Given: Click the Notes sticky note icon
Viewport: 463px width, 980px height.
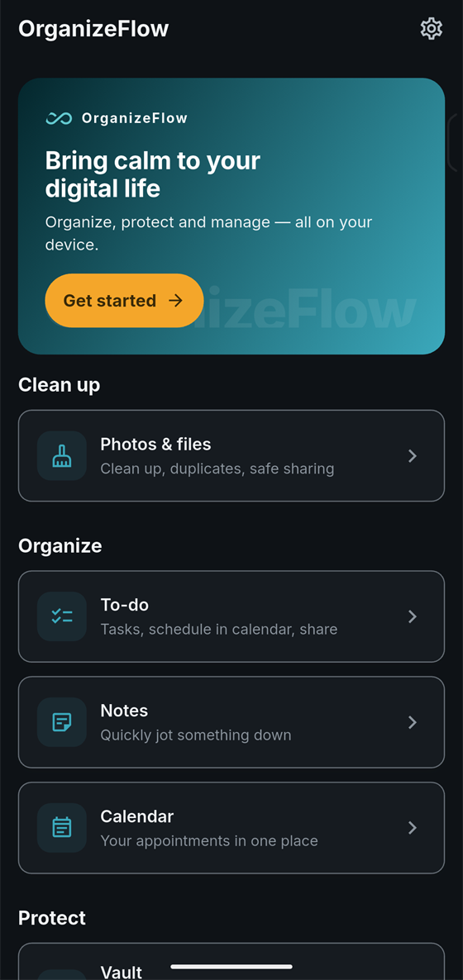Looking at the screenshot, I should [62, 722].
